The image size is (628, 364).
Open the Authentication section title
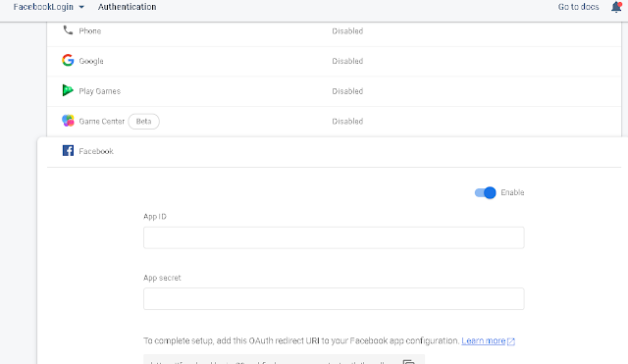point(127,7)
